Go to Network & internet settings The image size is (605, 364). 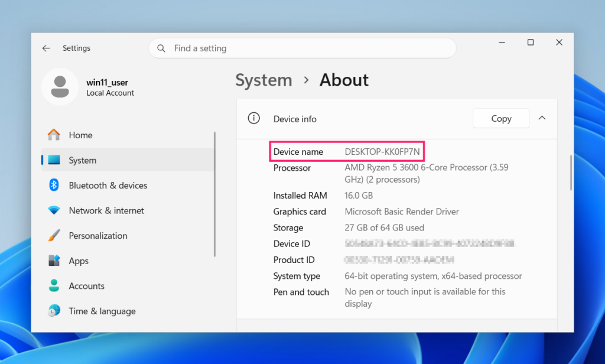[128, 210]
